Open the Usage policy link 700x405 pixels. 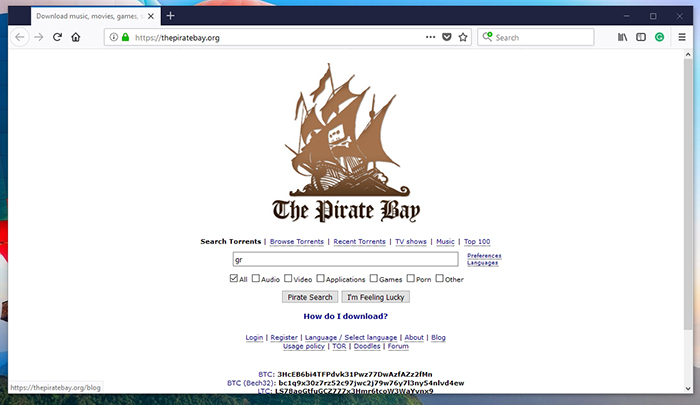[304, 346]
